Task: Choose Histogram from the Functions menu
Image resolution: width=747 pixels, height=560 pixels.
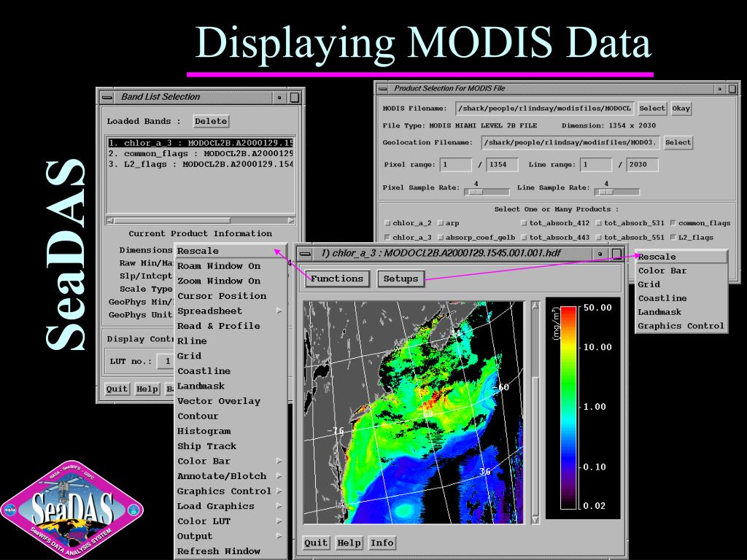Action: [x=204, y=431]
